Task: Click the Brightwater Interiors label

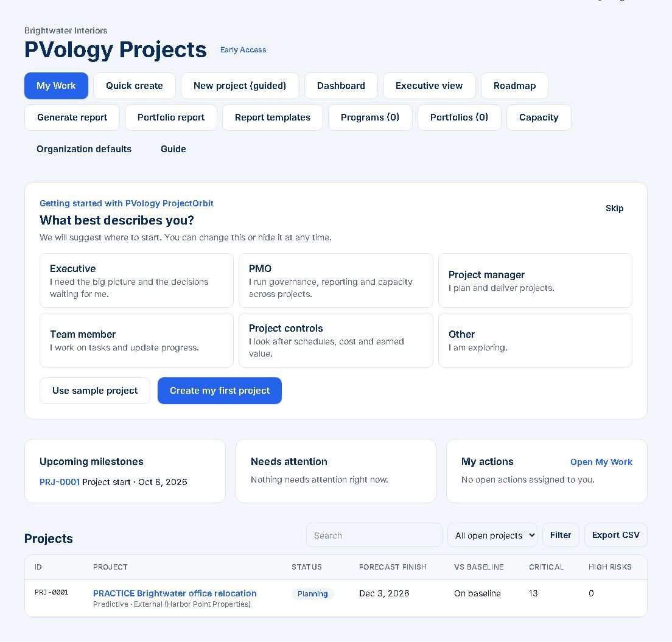Action: (x=66, y=31)
